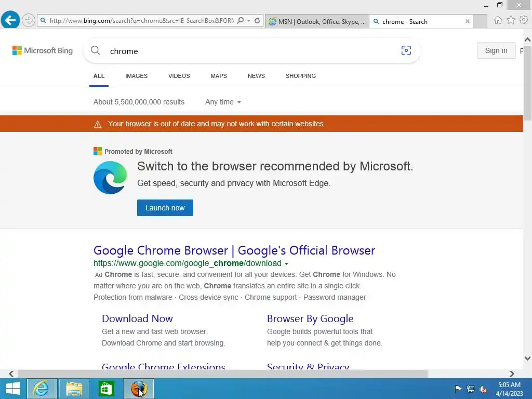Select the chrome - Search tab

417,21
